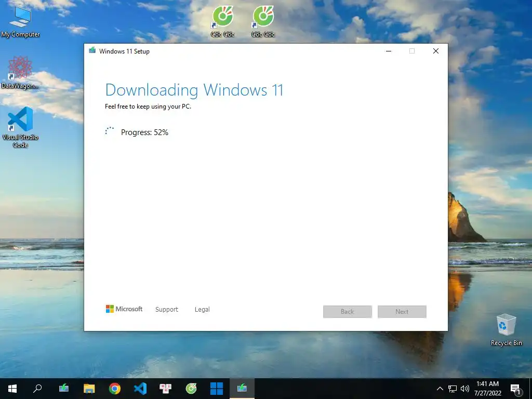This screenshot has width=532, height=399.
Task: Click the first setup-icon app on the taskbar
Action: coord(64,389)
